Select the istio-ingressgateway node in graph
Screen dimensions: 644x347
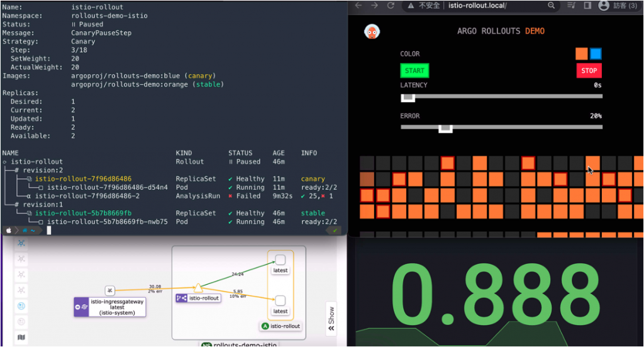[109, 307]
